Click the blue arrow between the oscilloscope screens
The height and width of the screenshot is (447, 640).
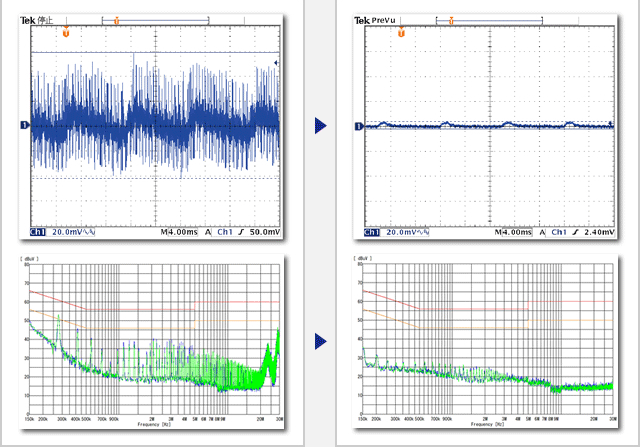tap(321, 126)
